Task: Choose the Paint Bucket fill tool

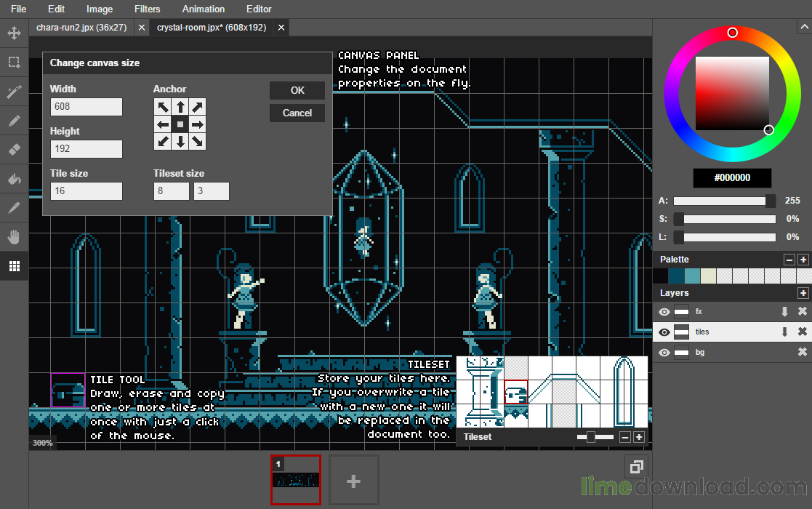Action: (x=14, y=179)
